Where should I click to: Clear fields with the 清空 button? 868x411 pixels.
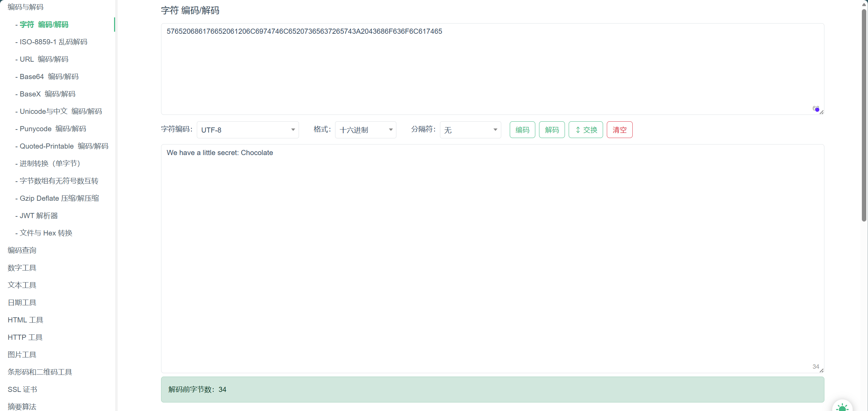tap(619, 130)
